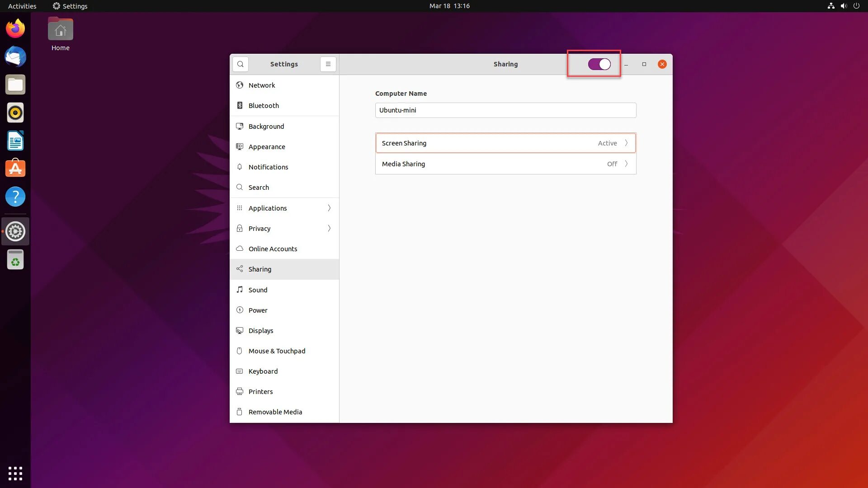The width and height of the screenshot is (868, 488).
Task: Open Firefox from the dock
Action: click(x=15, y=29)
